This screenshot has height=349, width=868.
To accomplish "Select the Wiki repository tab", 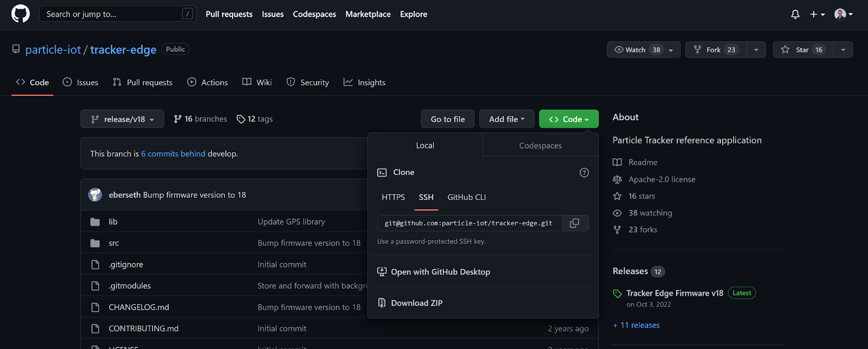I will (x=257, y=82).
